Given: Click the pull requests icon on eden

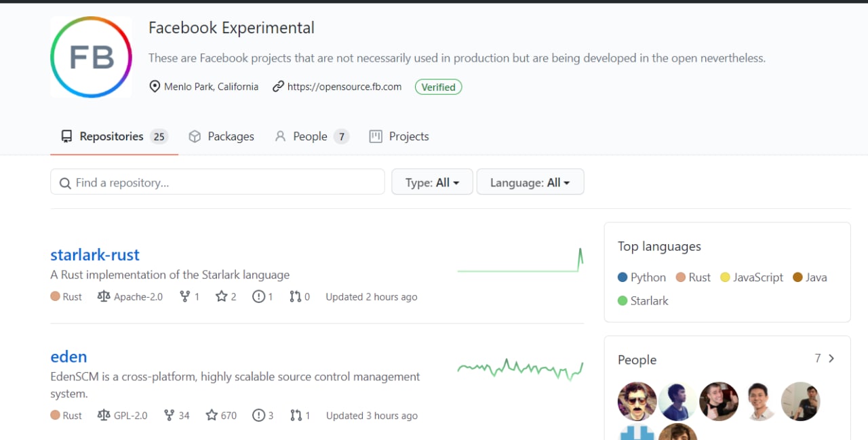Looking at the screenshot, I should click(296, 415).
